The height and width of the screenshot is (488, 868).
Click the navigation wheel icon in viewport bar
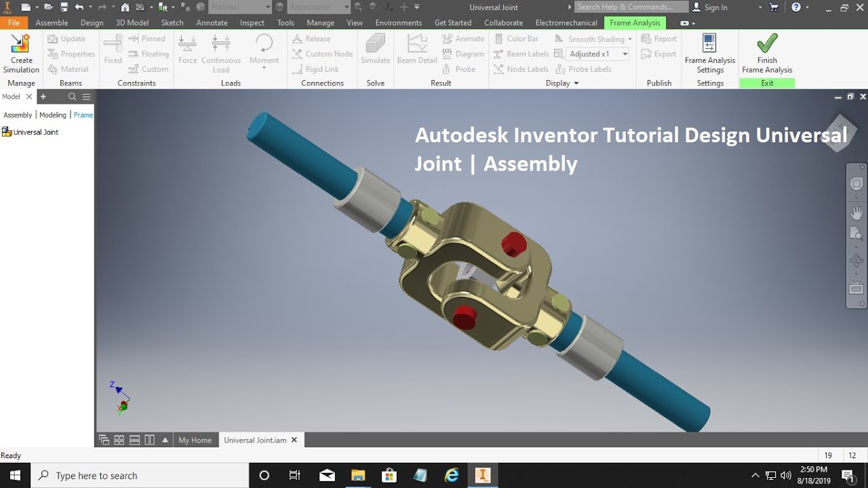pos(856,184)
